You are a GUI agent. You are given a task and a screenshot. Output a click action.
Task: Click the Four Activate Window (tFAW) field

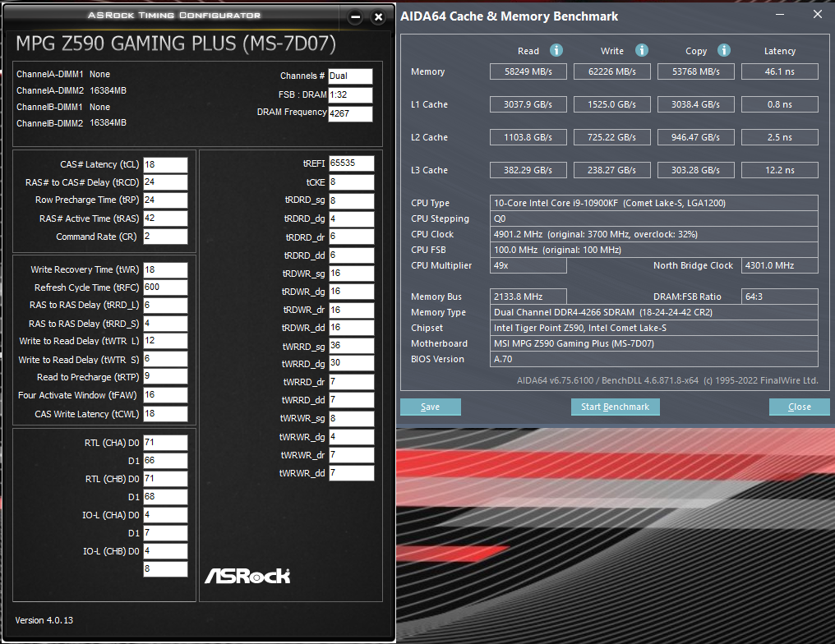click(166, 395)
